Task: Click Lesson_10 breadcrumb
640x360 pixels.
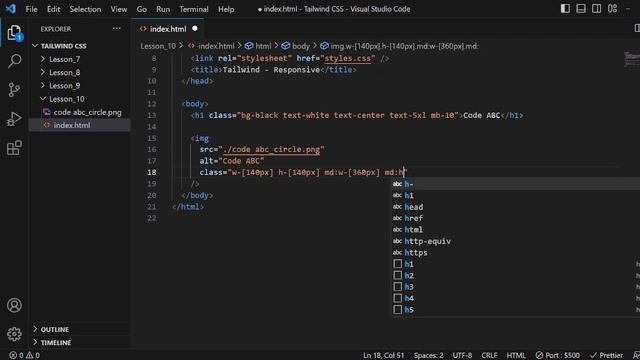Action: [158, 46]
